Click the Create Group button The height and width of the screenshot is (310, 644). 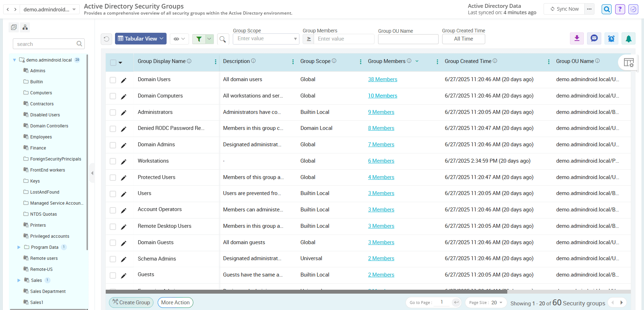click(131, 303)
